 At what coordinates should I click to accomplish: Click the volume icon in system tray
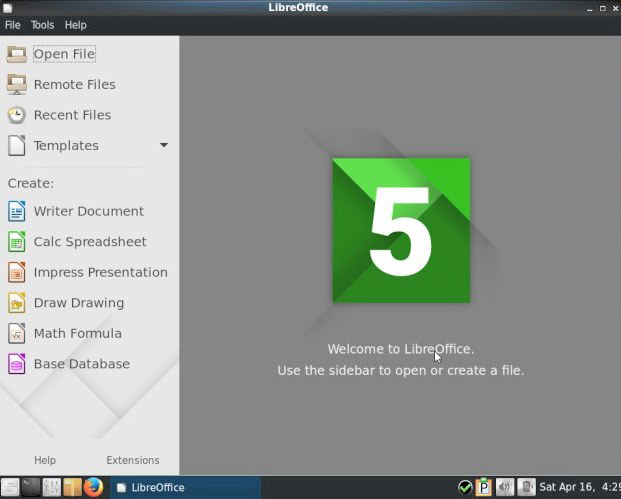click(505, 487)
